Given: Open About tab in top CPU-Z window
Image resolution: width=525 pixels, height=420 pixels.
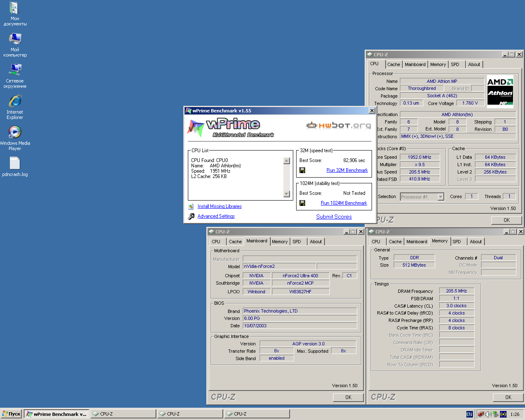Looking at the screenshot, I should point(474,64).
